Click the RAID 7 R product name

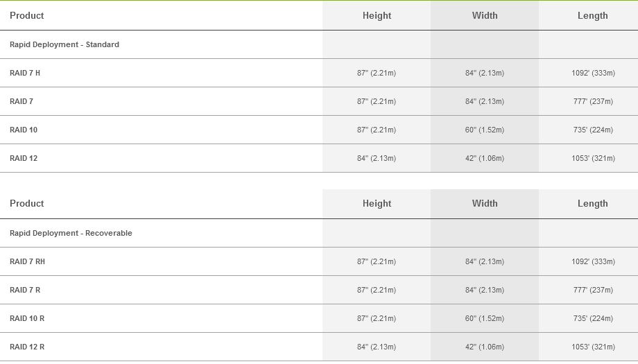25,290
